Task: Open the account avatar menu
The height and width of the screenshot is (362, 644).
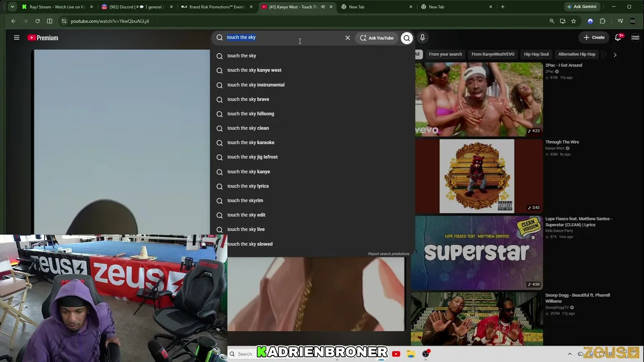Action: pos(635,38)
